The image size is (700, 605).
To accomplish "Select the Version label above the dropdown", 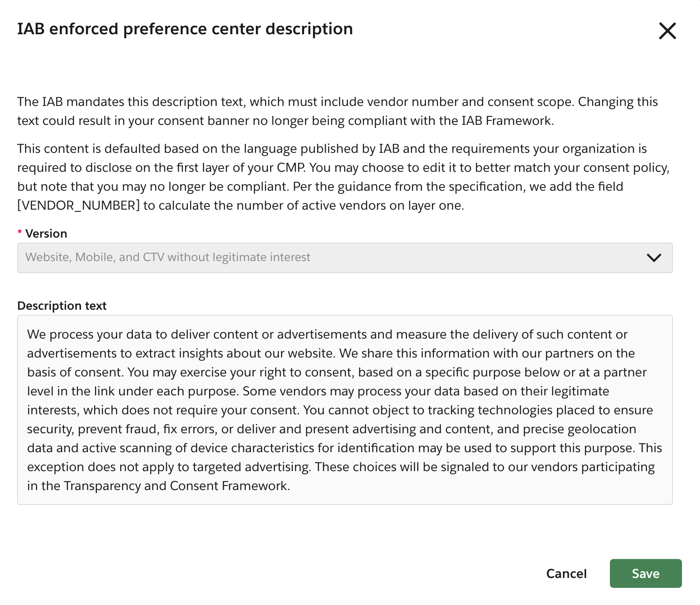I will click(45, 233).
